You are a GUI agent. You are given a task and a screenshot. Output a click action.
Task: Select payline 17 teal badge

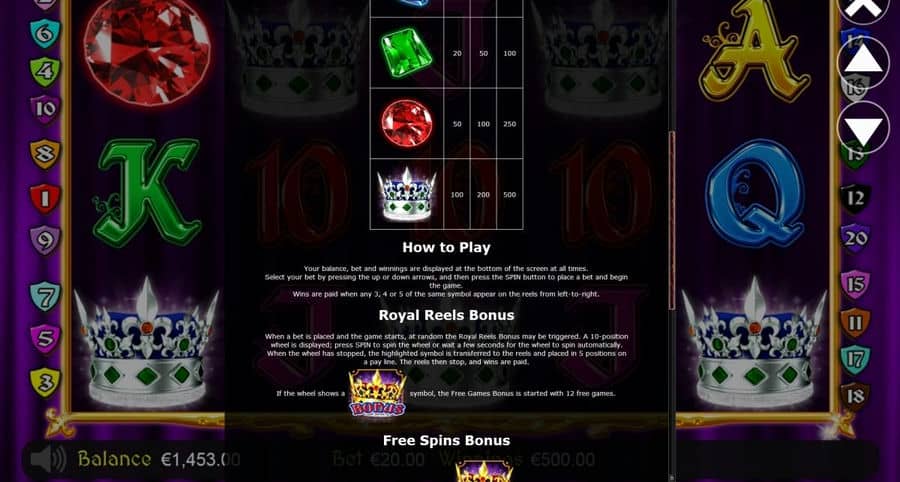click(x=855, y=360)
